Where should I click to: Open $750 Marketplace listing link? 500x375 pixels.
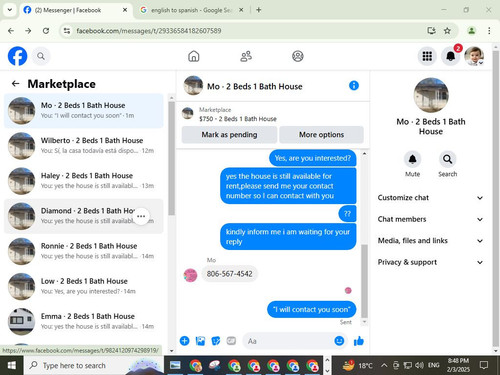pyautogui.click(x=238, y=119)
